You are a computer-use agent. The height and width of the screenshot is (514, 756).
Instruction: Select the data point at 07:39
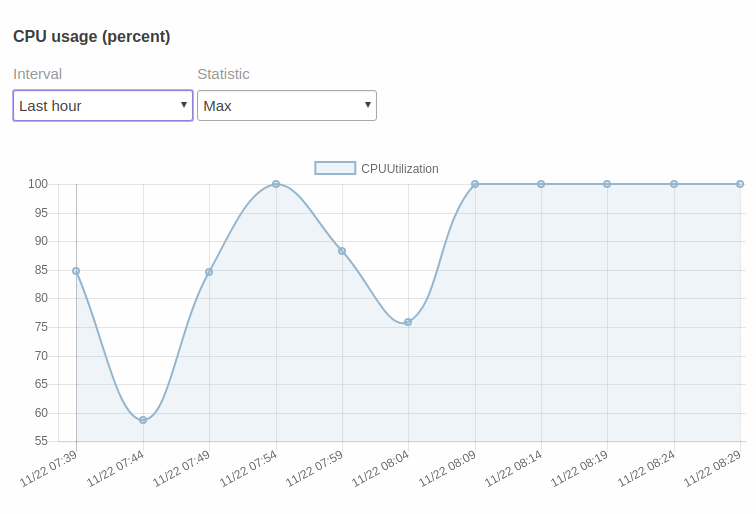(76, 271)
